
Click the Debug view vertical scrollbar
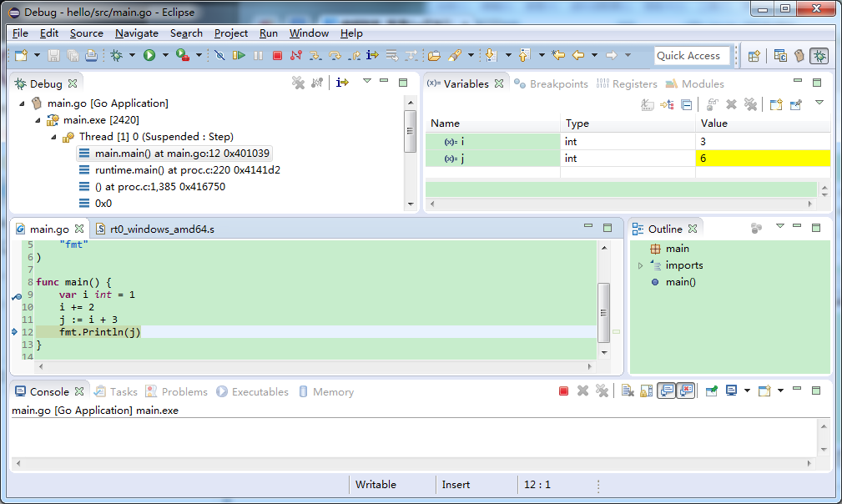[x=411, y=153]
